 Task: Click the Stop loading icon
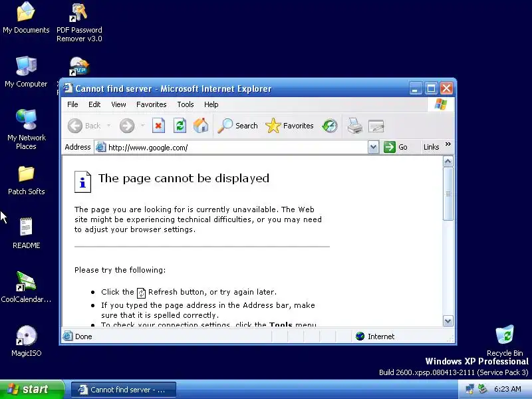[x=158, y=126]
